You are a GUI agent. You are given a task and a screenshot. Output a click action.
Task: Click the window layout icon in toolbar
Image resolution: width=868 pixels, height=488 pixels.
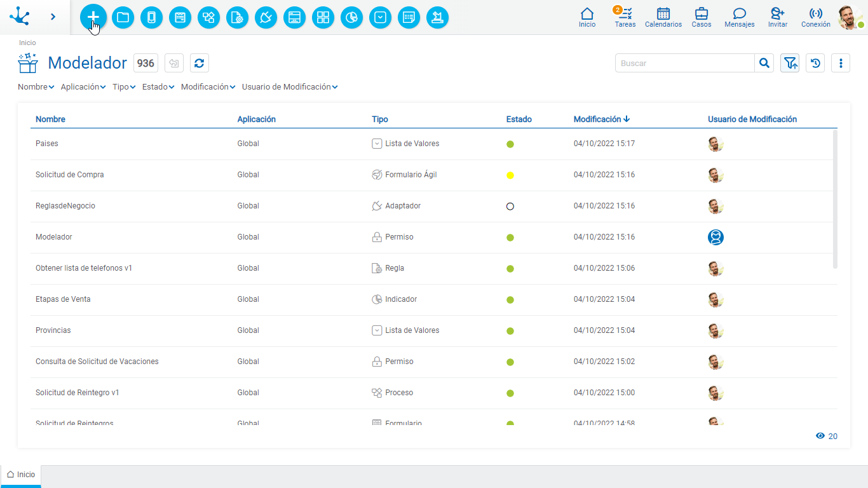pyautogui.click(x=294, y=17)
